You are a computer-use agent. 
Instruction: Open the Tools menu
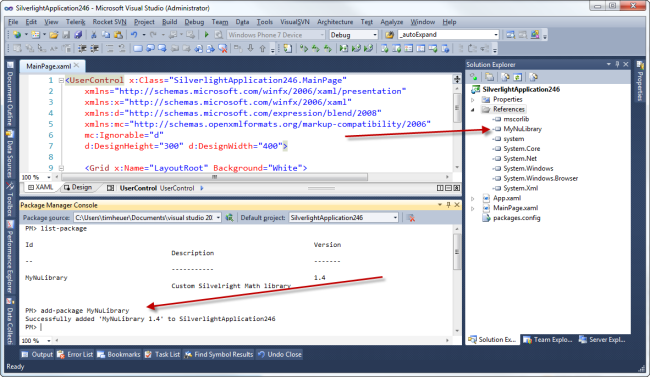click(264, 22)
